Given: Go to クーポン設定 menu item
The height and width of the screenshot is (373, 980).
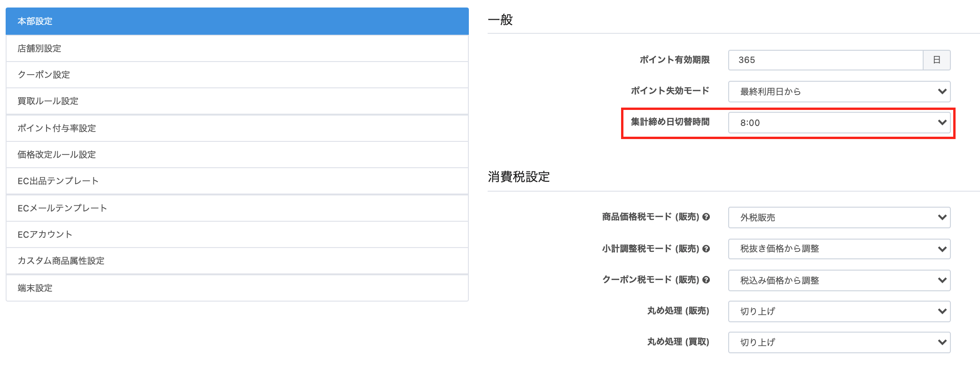Looking at the screenshot, I should tap(237, 75).
